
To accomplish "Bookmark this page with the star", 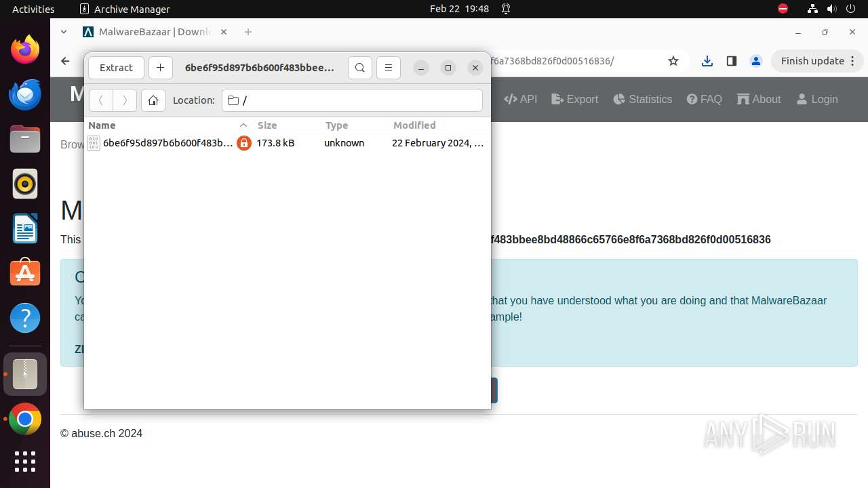I will point(673,61).
